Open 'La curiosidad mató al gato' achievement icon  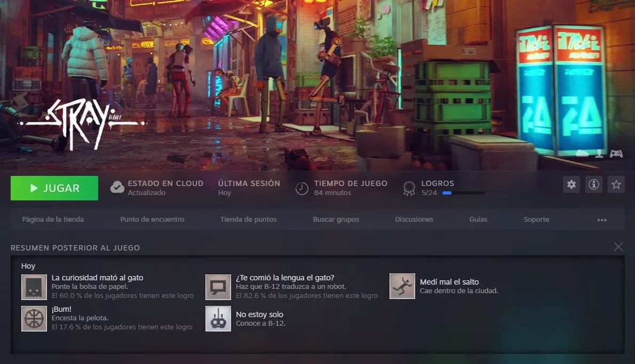(x=34, y=287)
